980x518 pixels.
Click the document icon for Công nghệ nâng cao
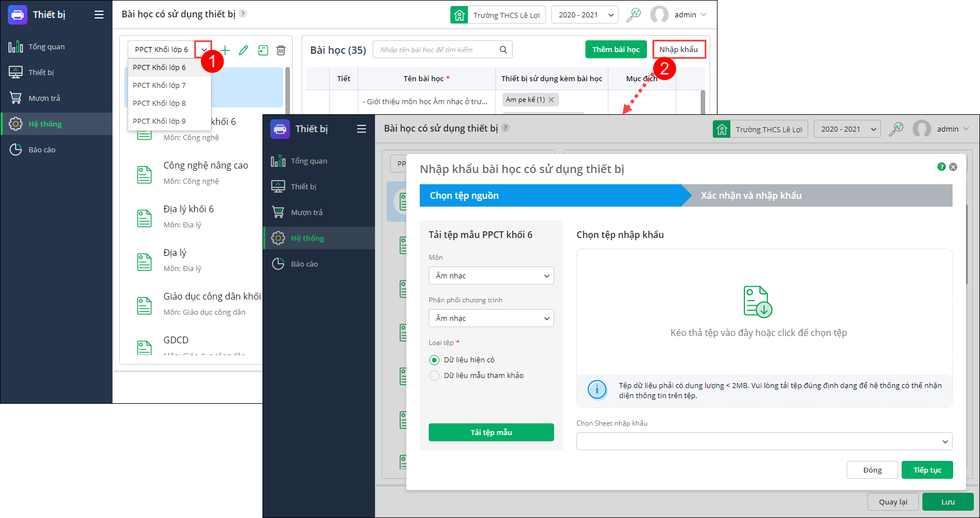144,175
